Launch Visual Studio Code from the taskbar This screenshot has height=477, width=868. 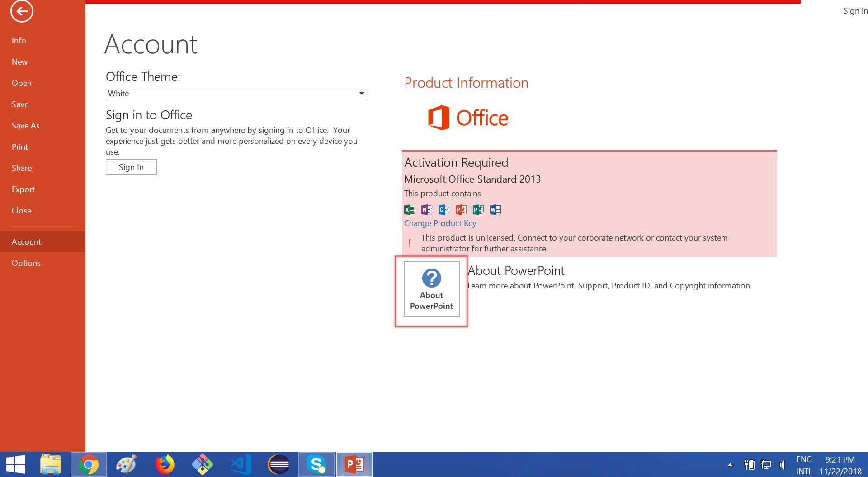point(241,464)
